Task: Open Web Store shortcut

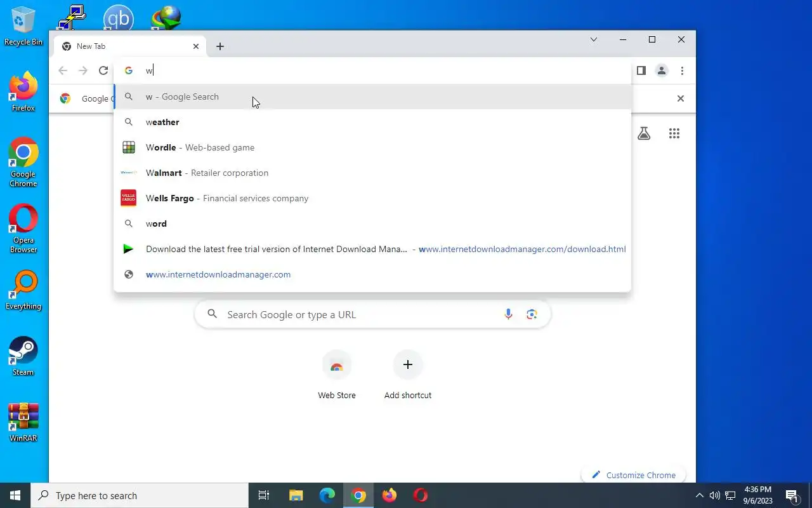Action: (x=337, y=375)
